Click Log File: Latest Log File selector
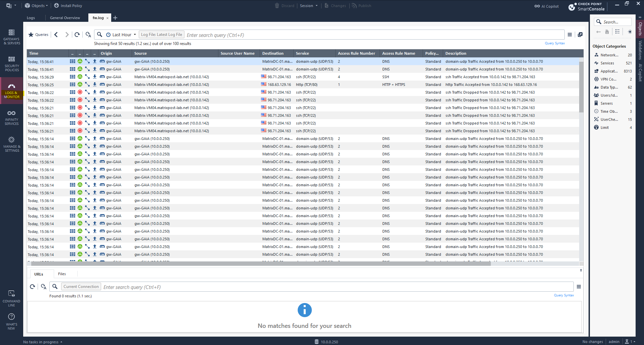Screen dimensions: 644x345 point(161,35)
